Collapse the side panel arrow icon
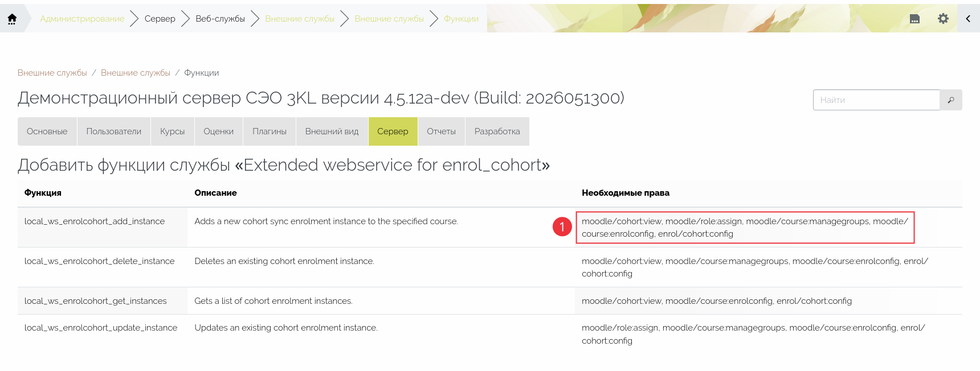Image resolution: width=980 pixels, height=371 pixels. tap(968, 19)
